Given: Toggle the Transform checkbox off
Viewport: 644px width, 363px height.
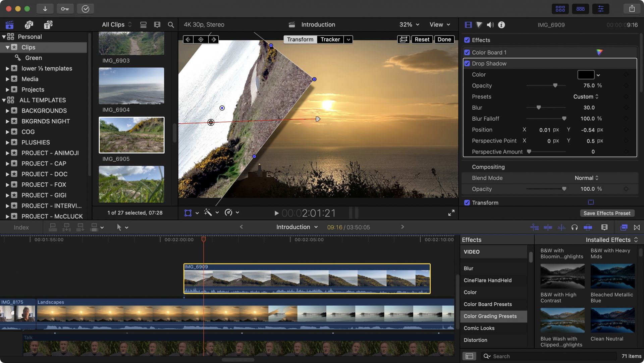Looking at the screenshot, I should tap(467, 202).
